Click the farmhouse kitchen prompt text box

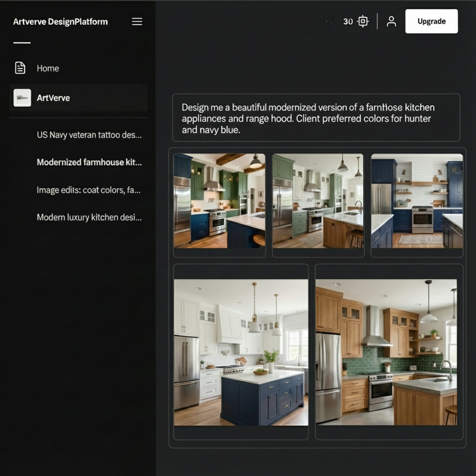point(316,118)
